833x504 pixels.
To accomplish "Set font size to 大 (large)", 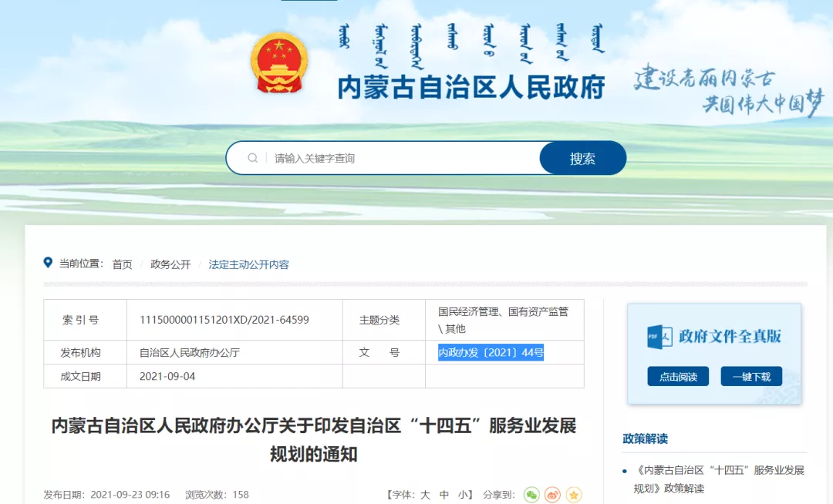I will [425, 495].
